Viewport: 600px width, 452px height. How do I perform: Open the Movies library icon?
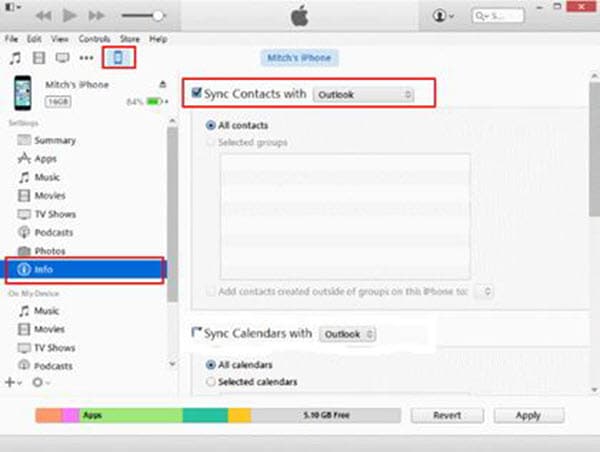39,58
